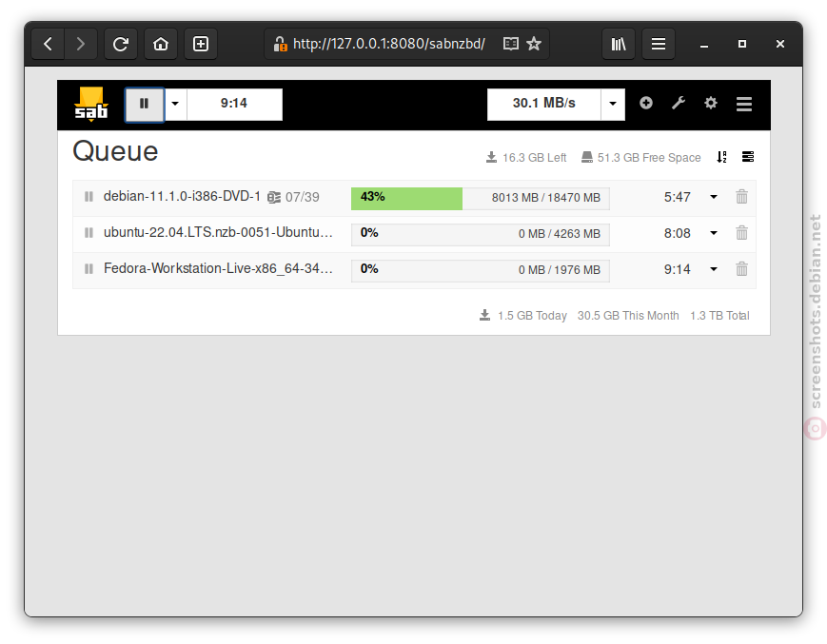
Task: Toggle multi-edit mode icon in Queue header
Action: tap(748, 157)
